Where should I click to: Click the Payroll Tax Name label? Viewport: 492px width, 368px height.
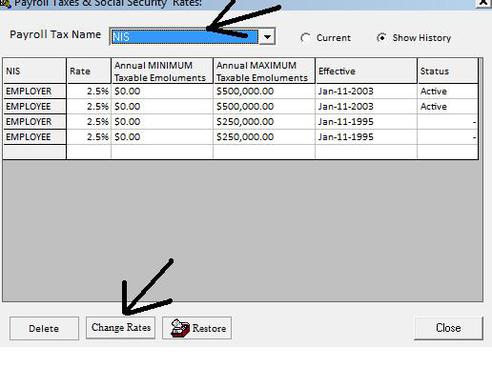point(55,35)
